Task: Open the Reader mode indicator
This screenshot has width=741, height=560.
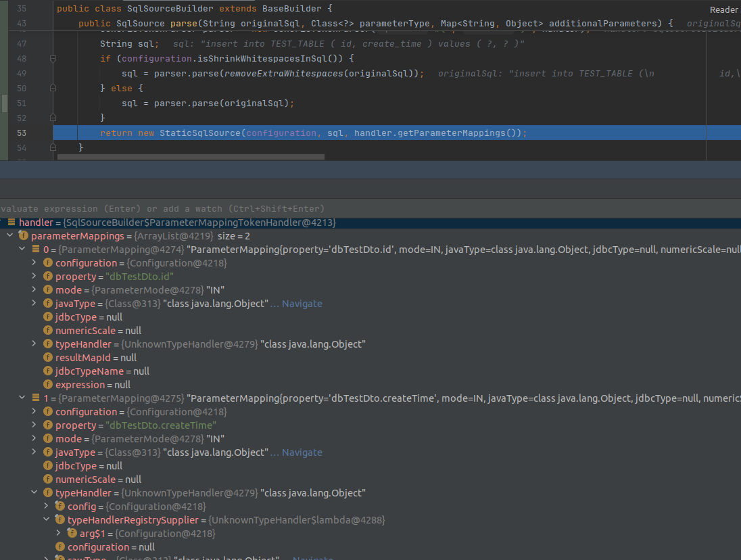Action: 723,10
